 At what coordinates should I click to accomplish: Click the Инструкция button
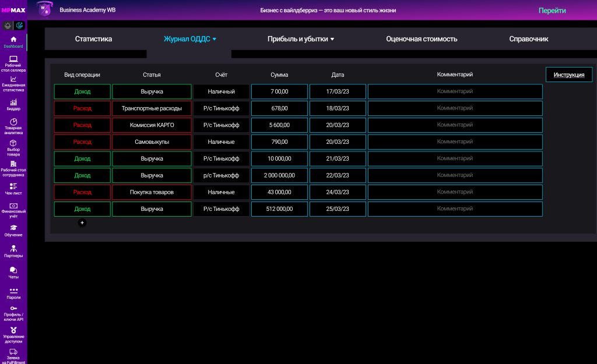(568, 75)
